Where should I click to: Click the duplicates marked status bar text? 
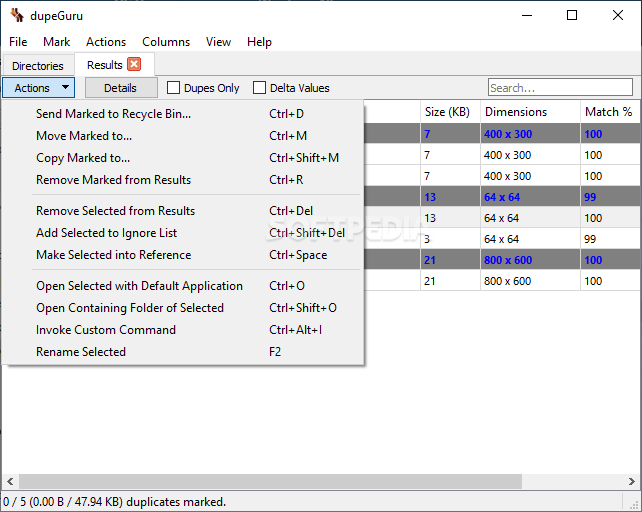tap(114, 502)
